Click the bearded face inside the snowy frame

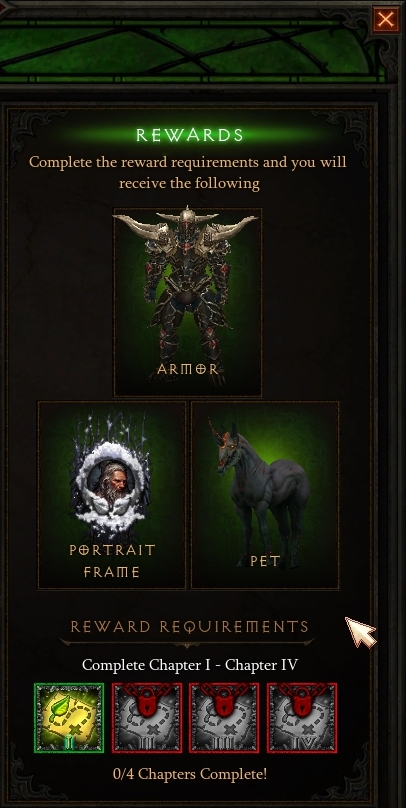(111, 482)
